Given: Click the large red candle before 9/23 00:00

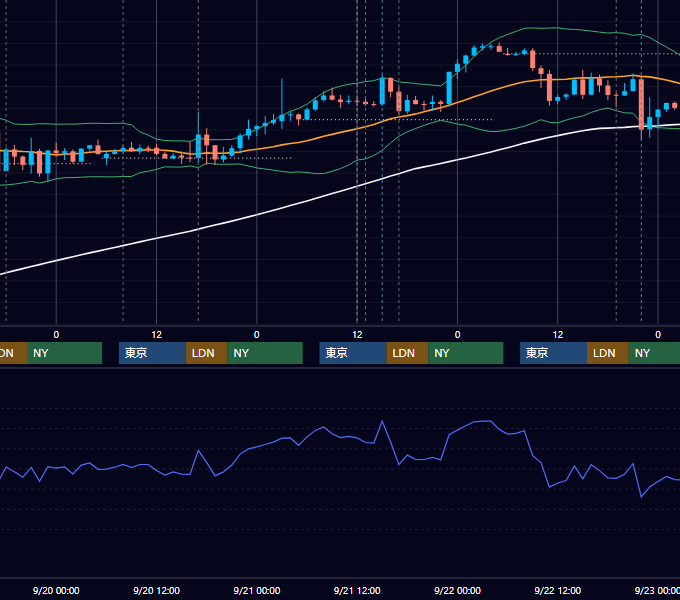Looking at the screenshot, I should 641,104.
